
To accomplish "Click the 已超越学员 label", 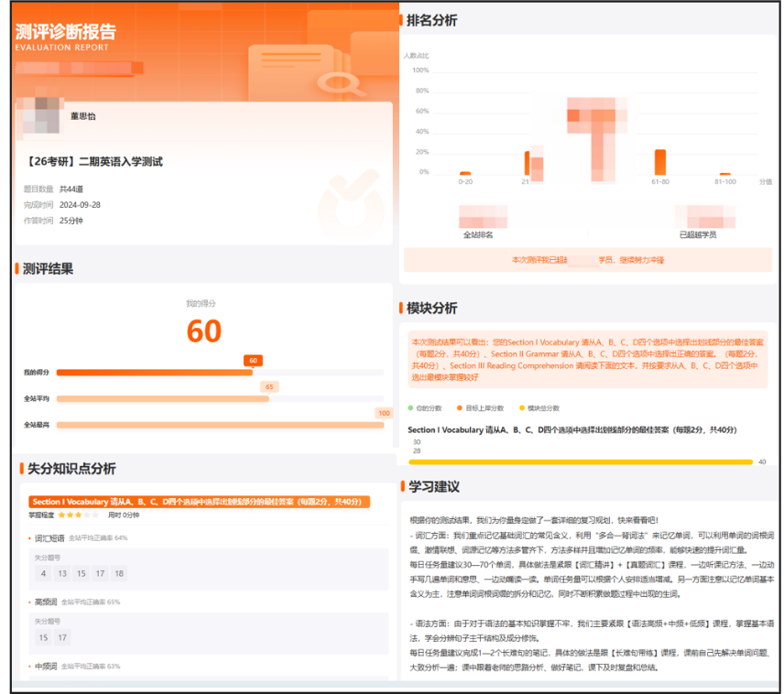I will click(x=698, y=234).
